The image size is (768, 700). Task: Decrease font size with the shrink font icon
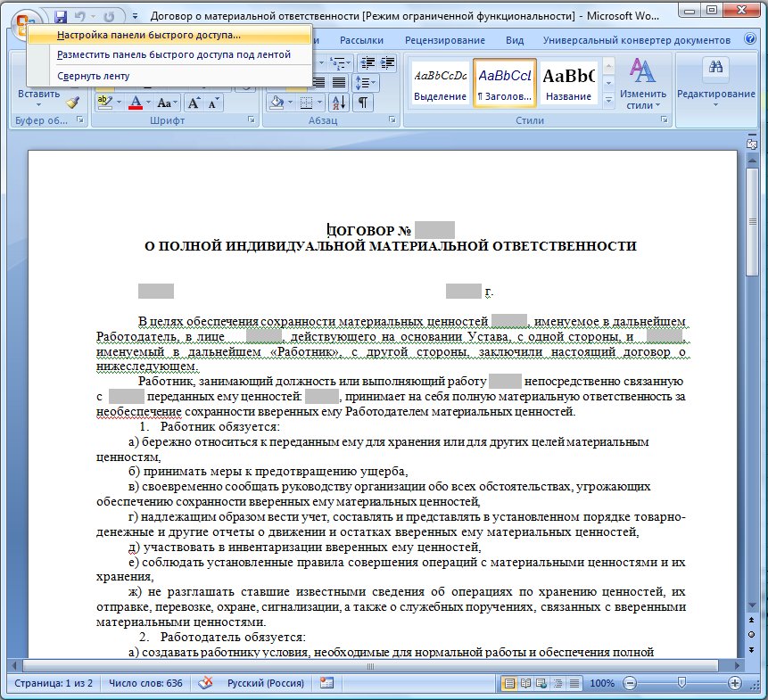tap(213, 103)
